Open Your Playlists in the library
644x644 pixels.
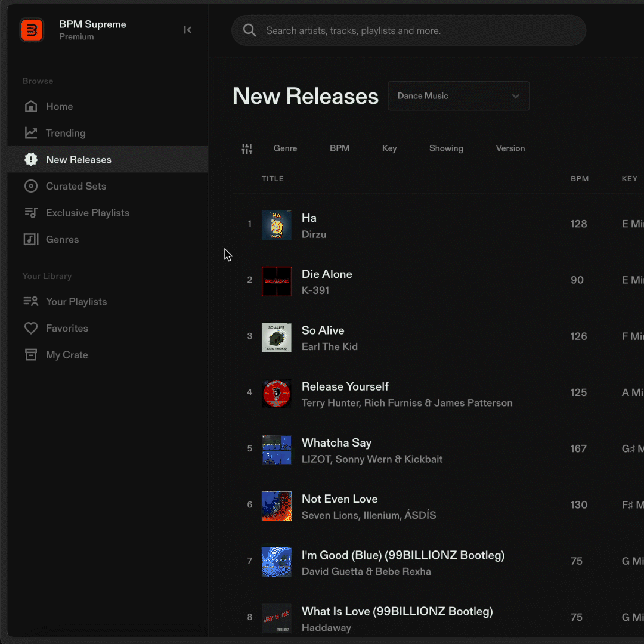click(107, 302)
